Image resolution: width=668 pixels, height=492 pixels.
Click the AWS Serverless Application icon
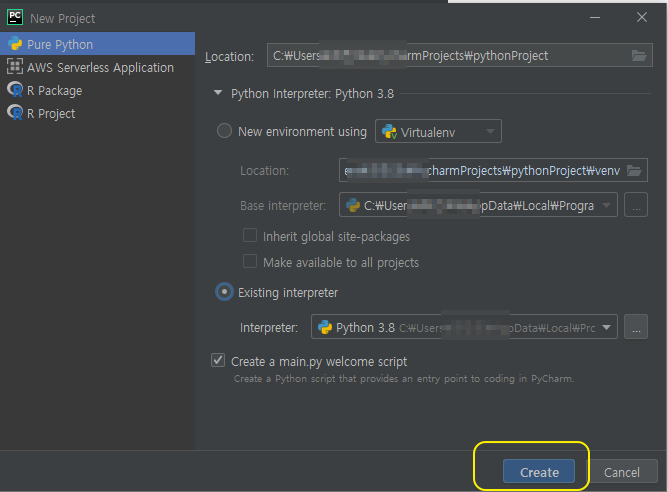(15, 67)
